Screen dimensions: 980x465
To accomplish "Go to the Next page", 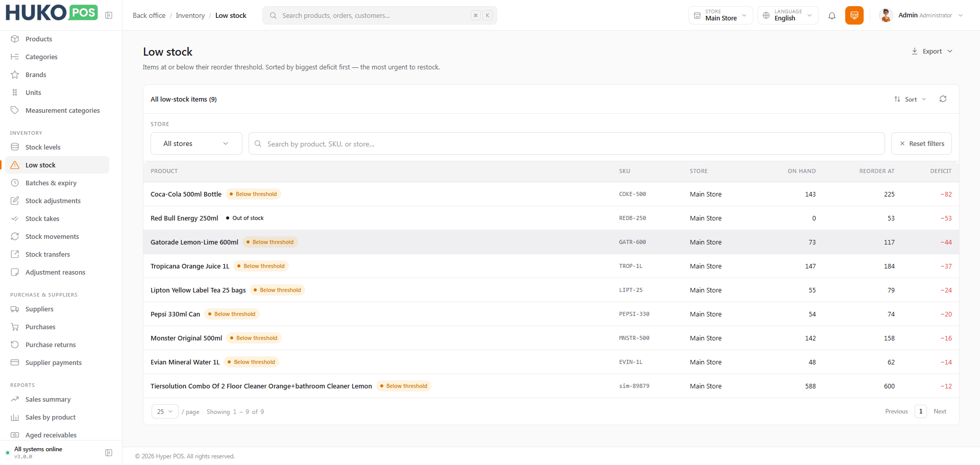I will pos(940,411).
